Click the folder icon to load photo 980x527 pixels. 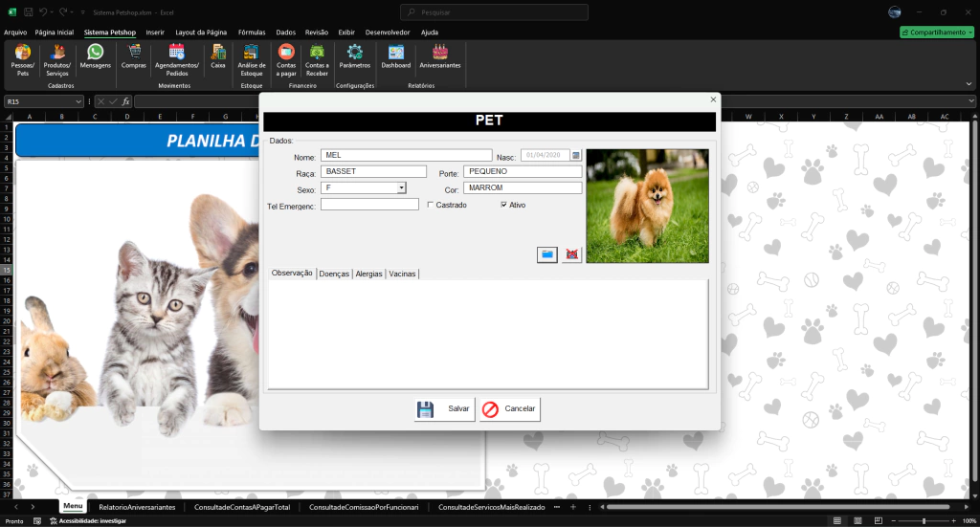(546, 254)
